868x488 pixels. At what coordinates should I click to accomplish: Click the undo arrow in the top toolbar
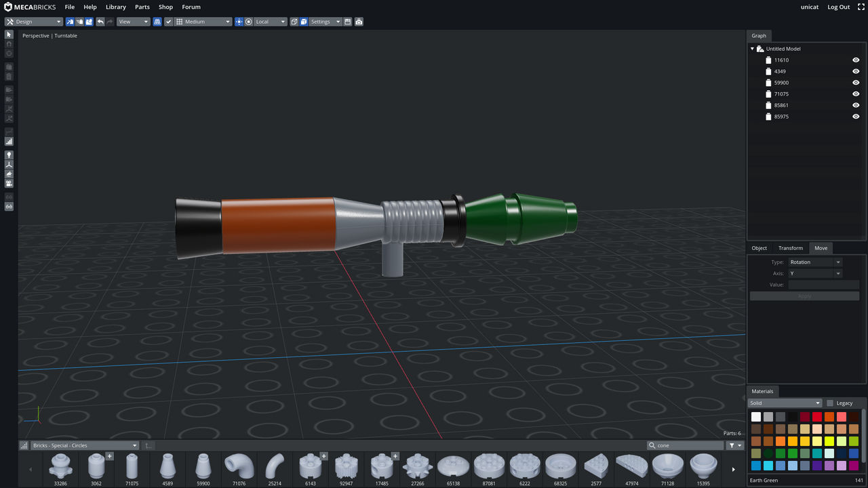(99, 22)
